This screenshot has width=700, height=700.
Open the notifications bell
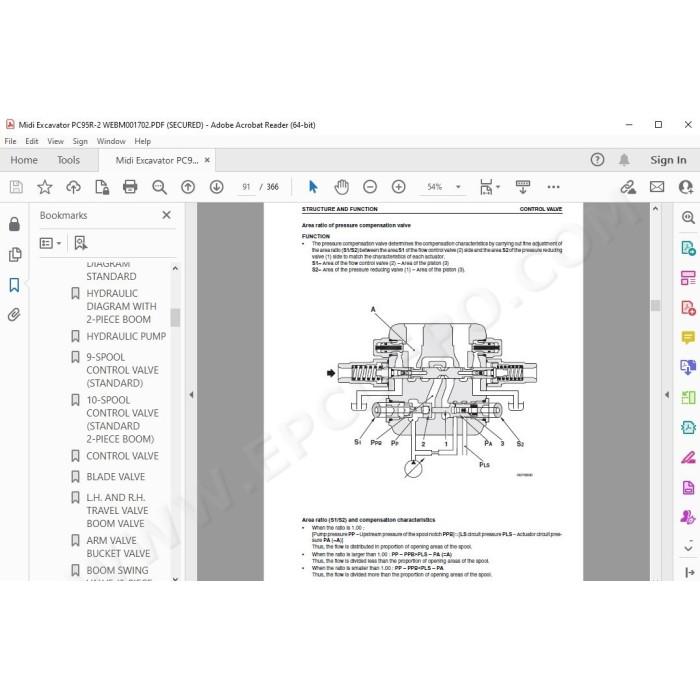[x=624, y=159]
